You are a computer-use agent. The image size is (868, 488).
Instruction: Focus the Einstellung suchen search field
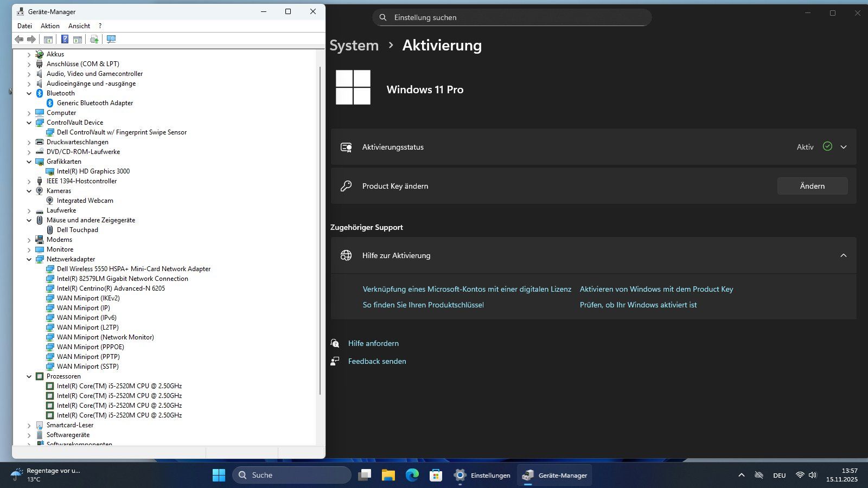[512, 17]
